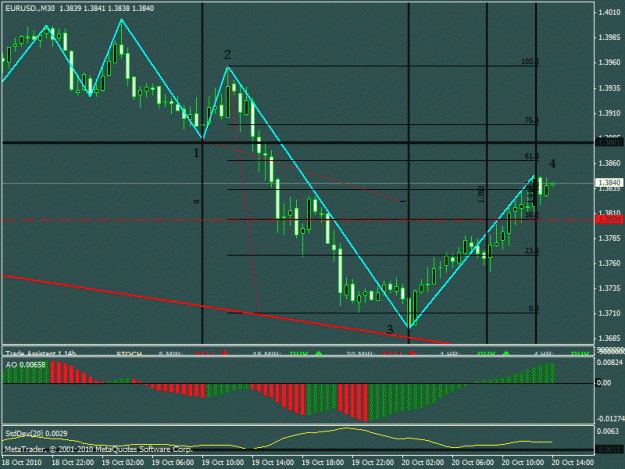Click the Fibonacci 23.6 level label
This screenshot has height=469, width=625.
(x=532, y=251)
